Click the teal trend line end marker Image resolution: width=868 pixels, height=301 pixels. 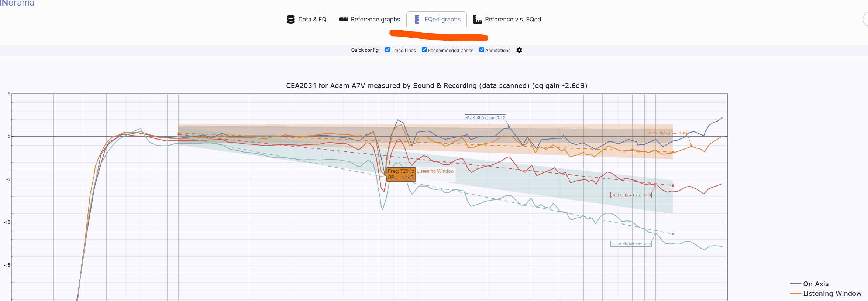673,234
